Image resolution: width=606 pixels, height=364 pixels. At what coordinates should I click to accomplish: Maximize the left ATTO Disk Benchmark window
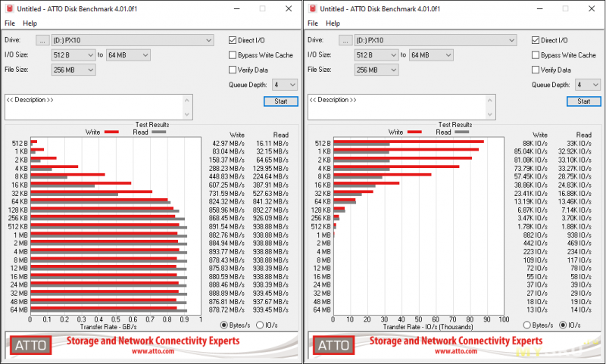pyautogui.click(x=263, y=8)
